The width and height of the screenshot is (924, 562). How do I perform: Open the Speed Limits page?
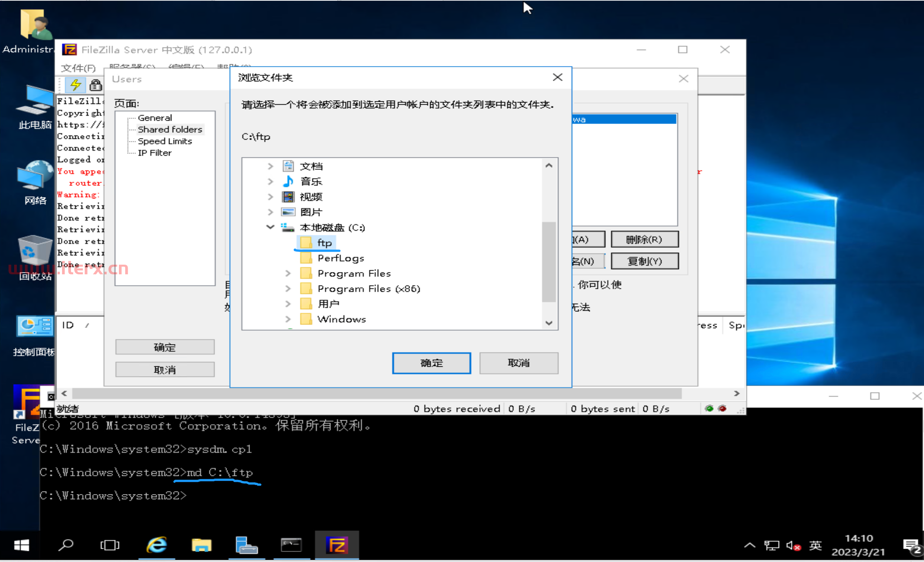pos(165,141)
